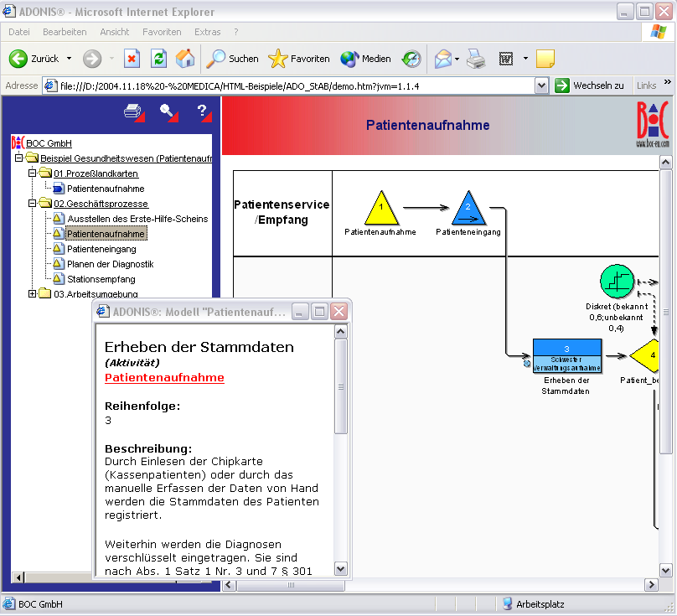Click activity box 3 Erheben der Stammdaten
The image size is (677, 616).
click(567, 356)
